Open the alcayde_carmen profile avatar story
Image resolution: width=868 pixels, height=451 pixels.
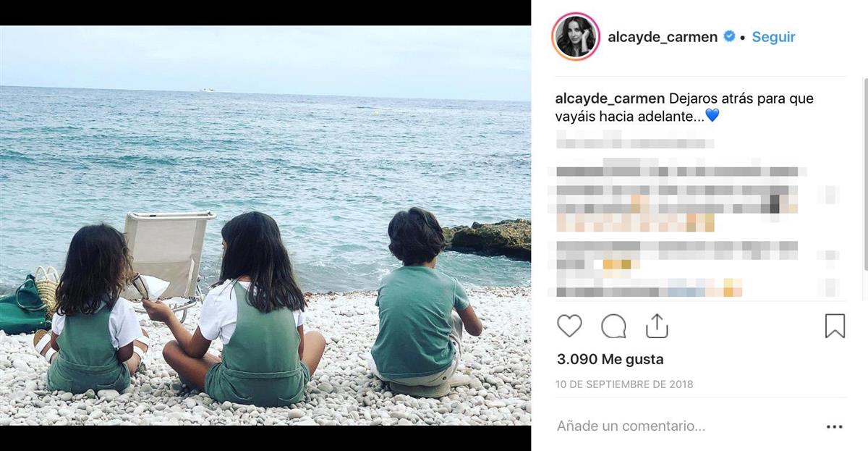(x=576, y=36)
